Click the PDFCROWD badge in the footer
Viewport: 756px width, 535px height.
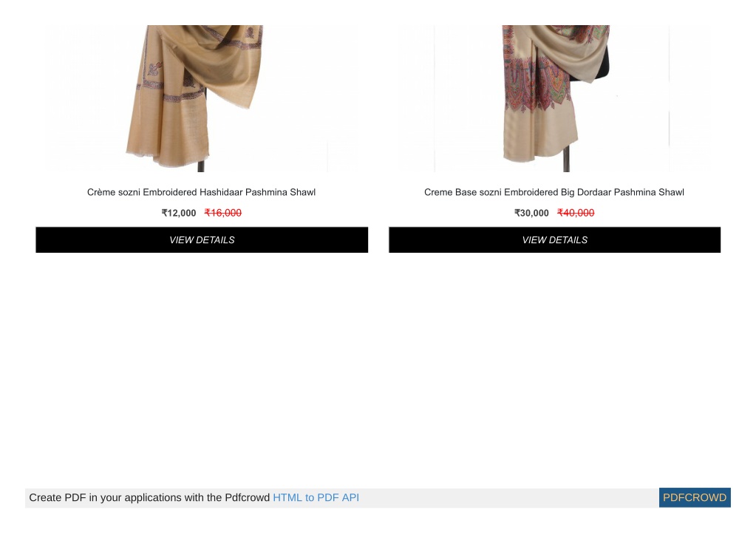(x=695, y=498)
